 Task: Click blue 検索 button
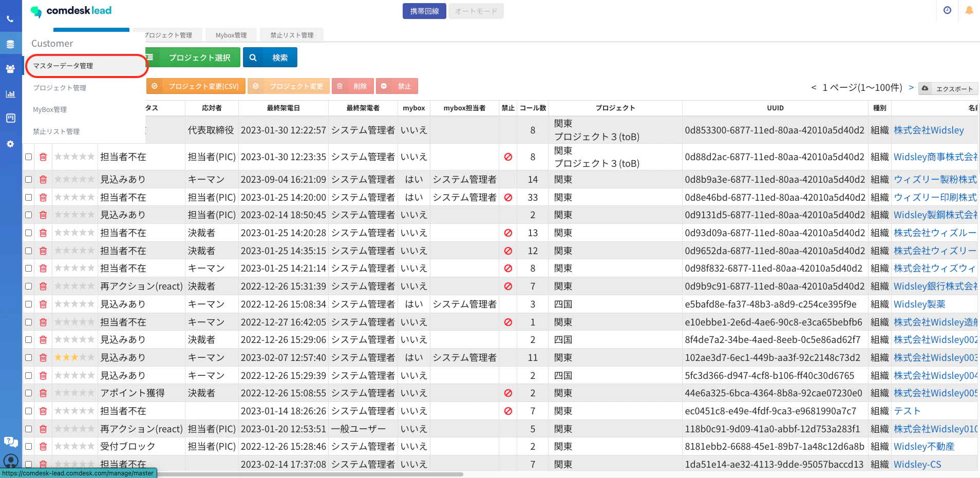pos(270,58)
